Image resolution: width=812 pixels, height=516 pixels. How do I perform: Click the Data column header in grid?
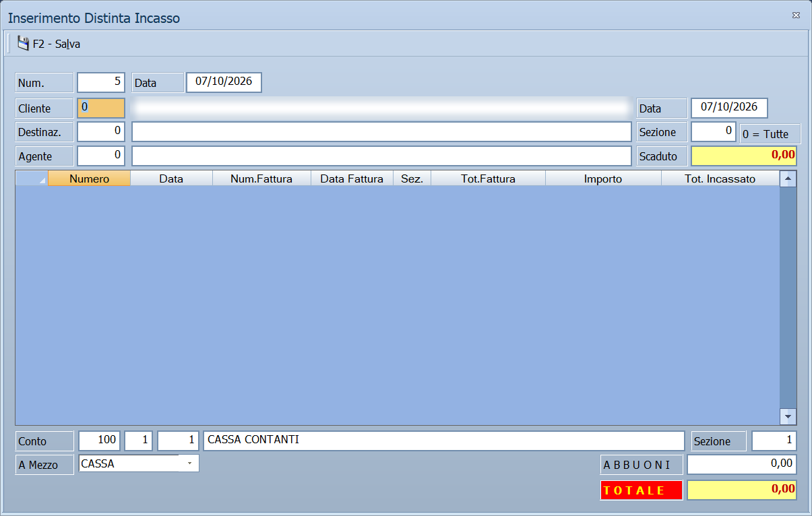point(171,179)
